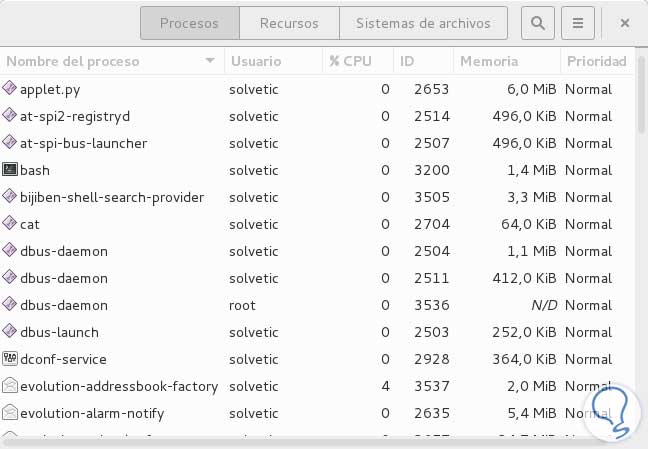Close the system monitor window

coord(625,22)
